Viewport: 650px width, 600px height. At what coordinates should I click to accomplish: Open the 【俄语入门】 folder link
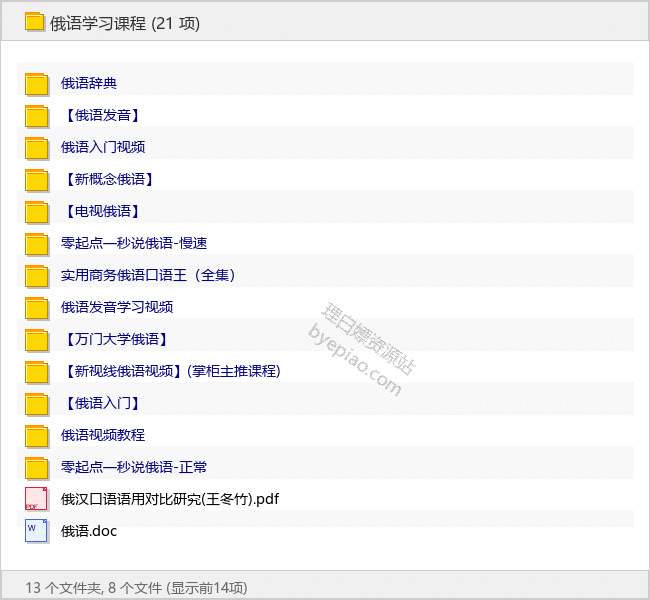tap(103, 403)
